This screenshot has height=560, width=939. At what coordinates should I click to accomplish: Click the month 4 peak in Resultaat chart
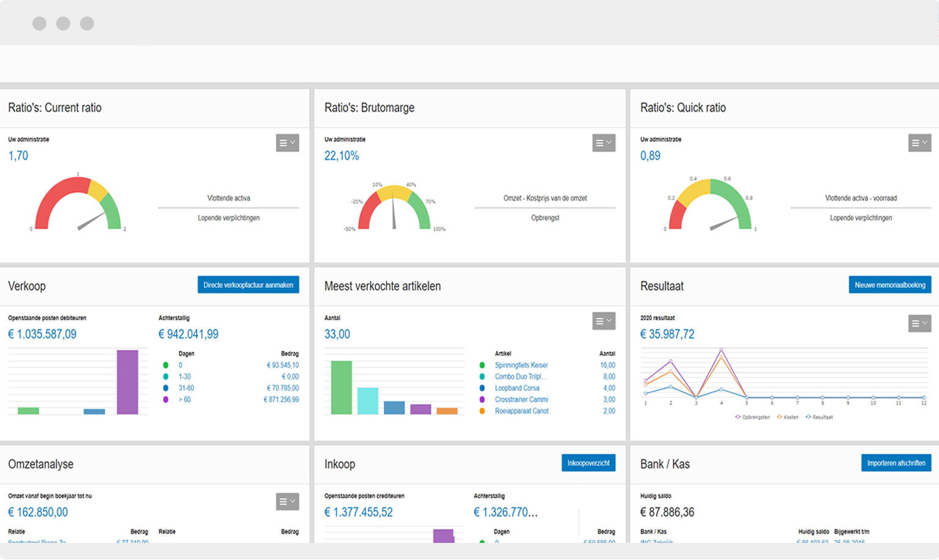721,350
